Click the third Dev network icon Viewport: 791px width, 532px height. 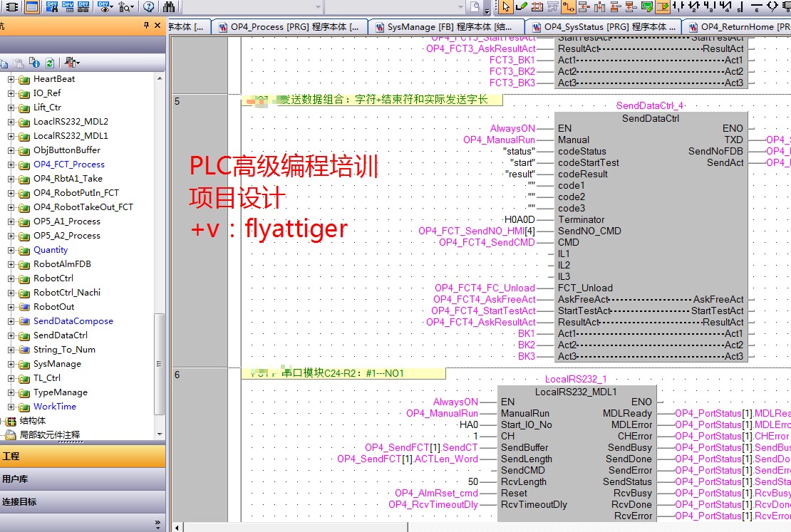pos(84,6)
